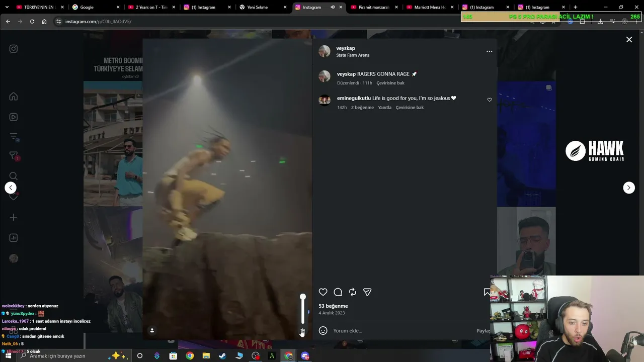Open eminegulkutlu's profile from comment
The width and height of the screenshot is (644, 362).
click(x=354, y=98)
